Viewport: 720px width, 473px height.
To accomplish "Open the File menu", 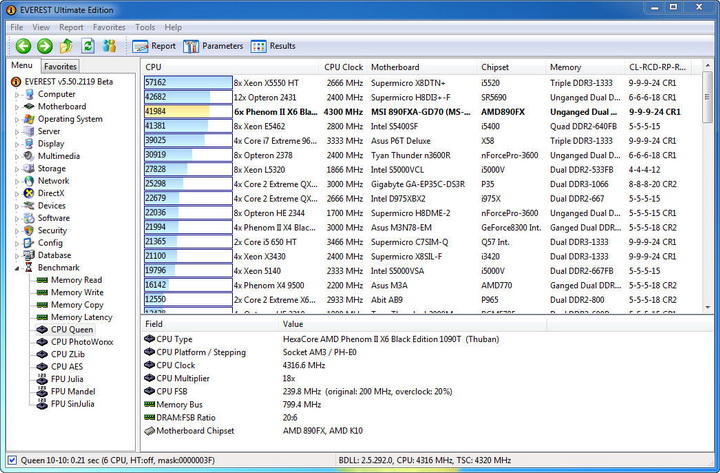I will [17, 27].
